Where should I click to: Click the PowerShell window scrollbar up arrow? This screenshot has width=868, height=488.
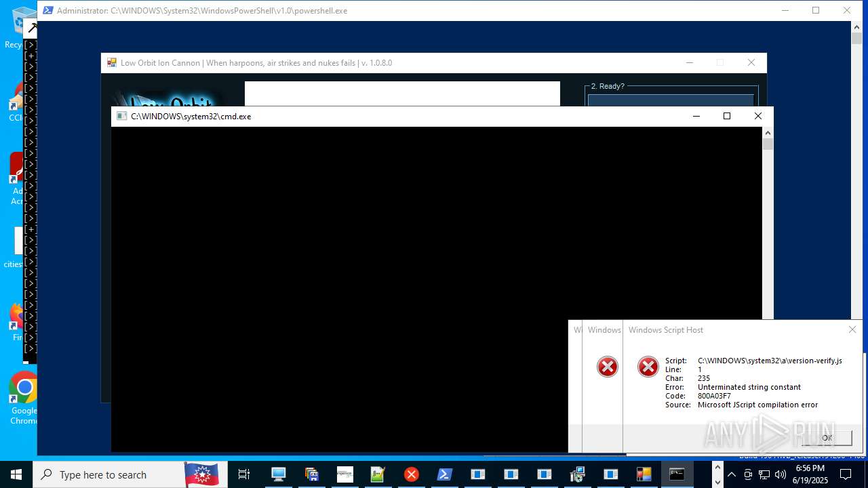[856, 26]
